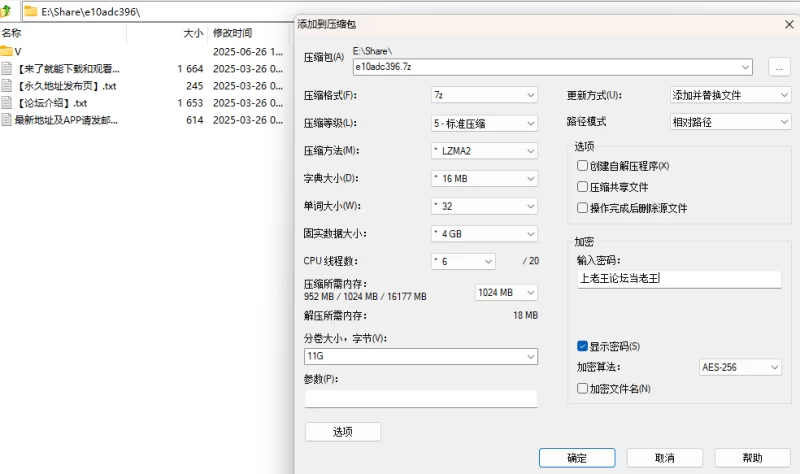Click the up-folder arrow icon
800x474 pixels.
pos(6,11)
